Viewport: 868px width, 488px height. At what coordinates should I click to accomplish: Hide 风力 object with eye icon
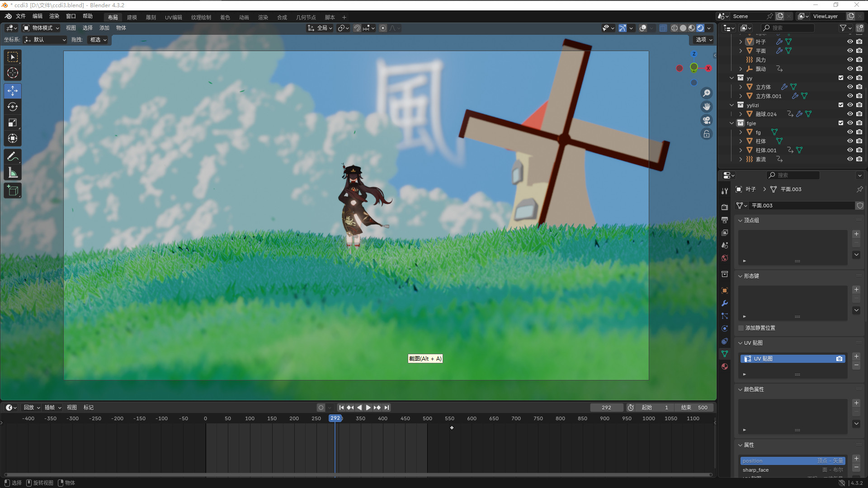coord(849,60)
